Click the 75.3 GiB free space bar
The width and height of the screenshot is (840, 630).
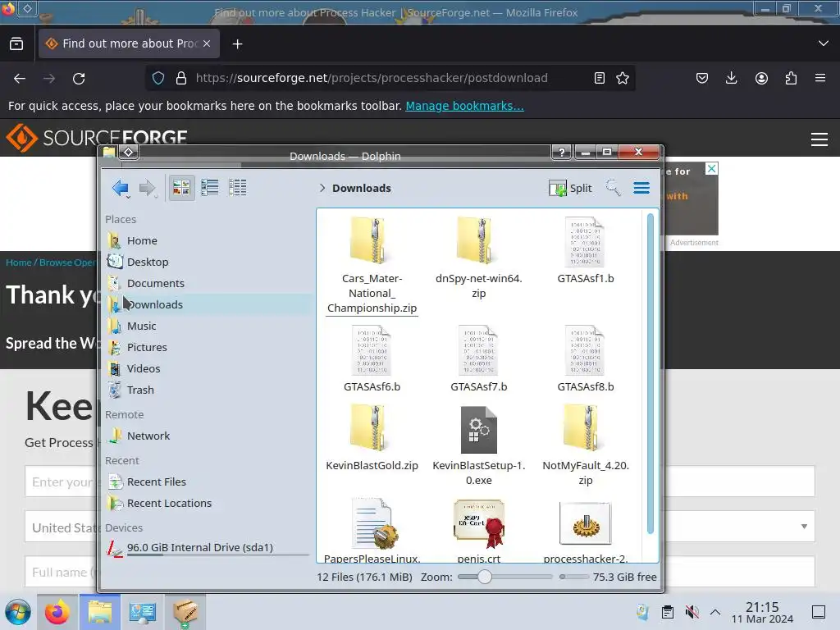coord(573,577)
